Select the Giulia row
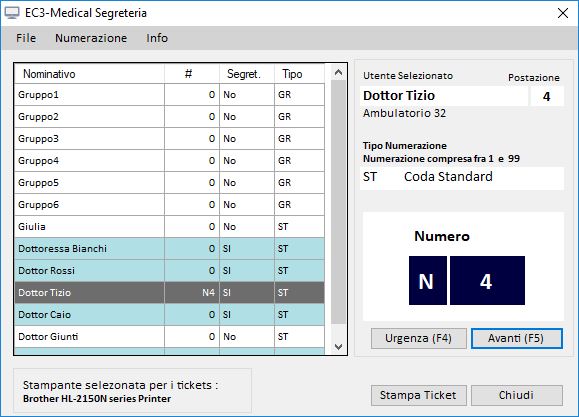This screenshot has height=417, width=579. click(169, 226)
